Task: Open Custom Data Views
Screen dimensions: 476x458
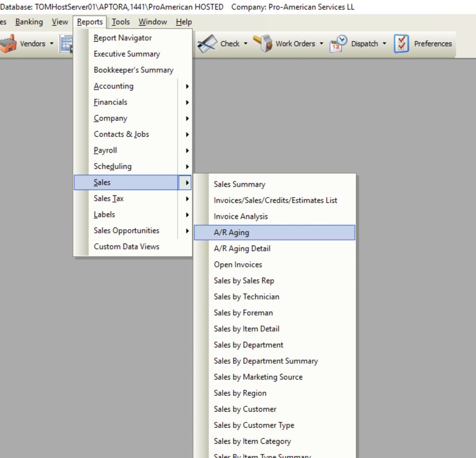Action: 127,247
